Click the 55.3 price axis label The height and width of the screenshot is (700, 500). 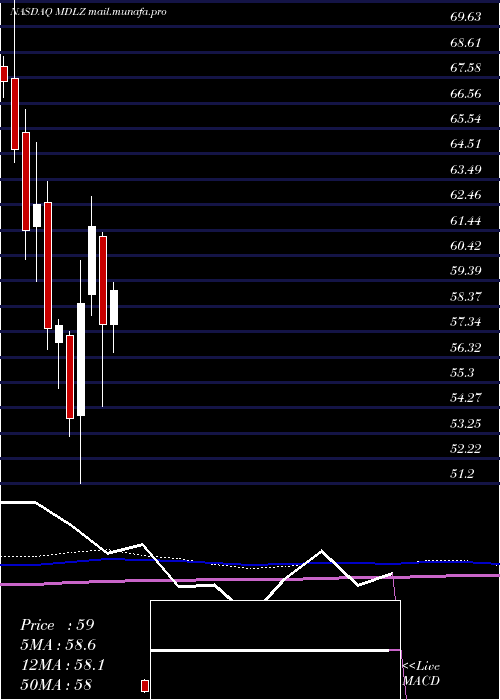[462, 372]
